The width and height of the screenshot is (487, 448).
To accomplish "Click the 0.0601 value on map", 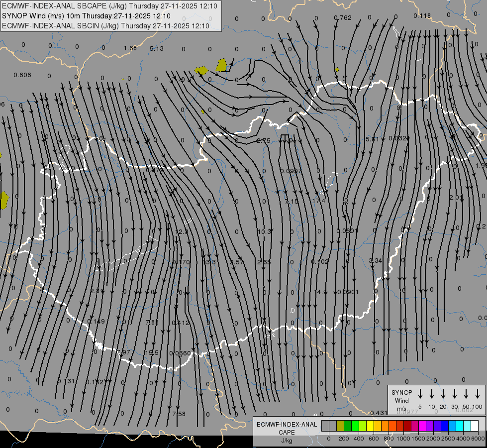I will click(x=347, y=230).
